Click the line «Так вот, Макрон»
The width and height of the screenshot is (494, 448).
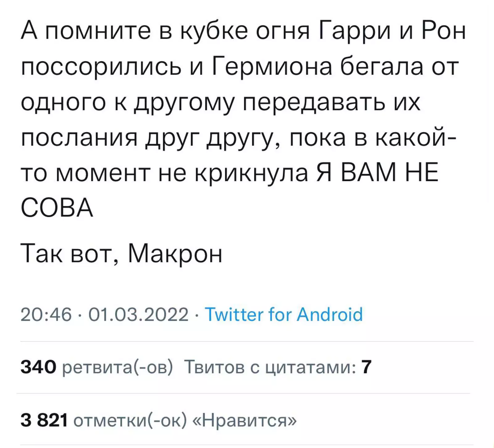[121, 254]
